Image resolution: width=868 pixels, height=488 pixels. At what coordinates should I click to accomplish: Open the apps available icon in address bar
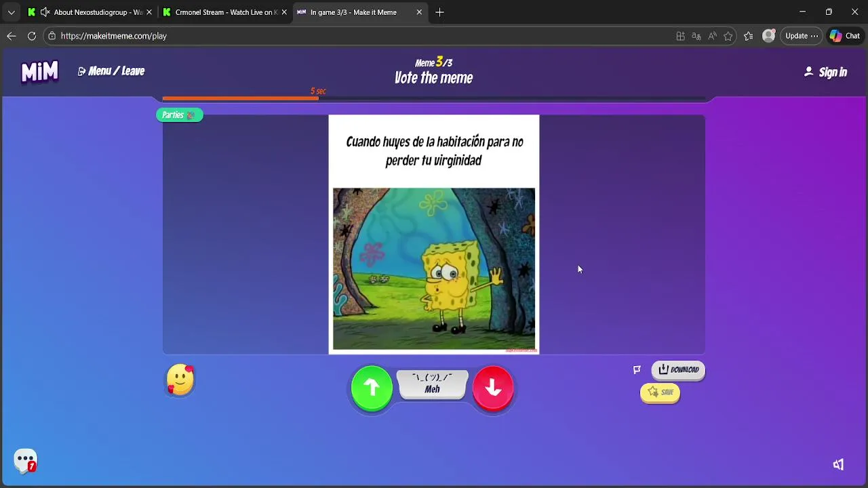680,36
